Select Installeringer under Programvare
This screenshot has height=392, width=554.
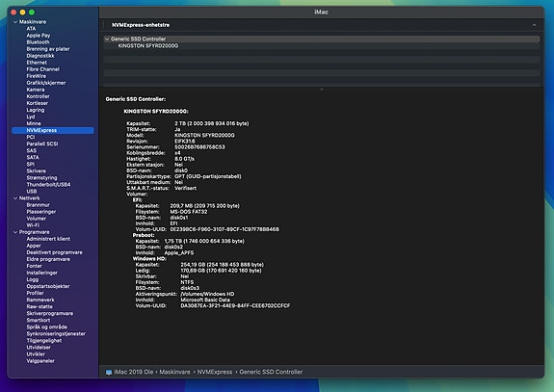pyautogui.click(x=42, y=273)
